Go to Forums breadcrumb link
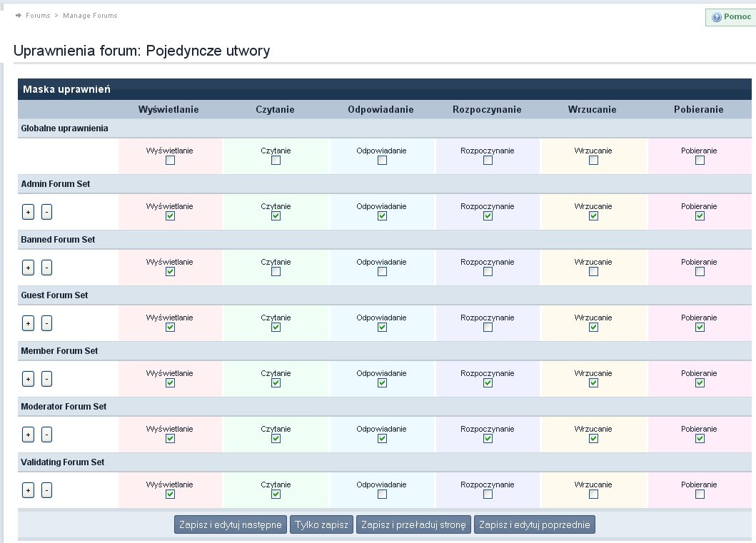The height and width of the screenshot is (543, 756). pyautogui.click(x=38, y=16)
